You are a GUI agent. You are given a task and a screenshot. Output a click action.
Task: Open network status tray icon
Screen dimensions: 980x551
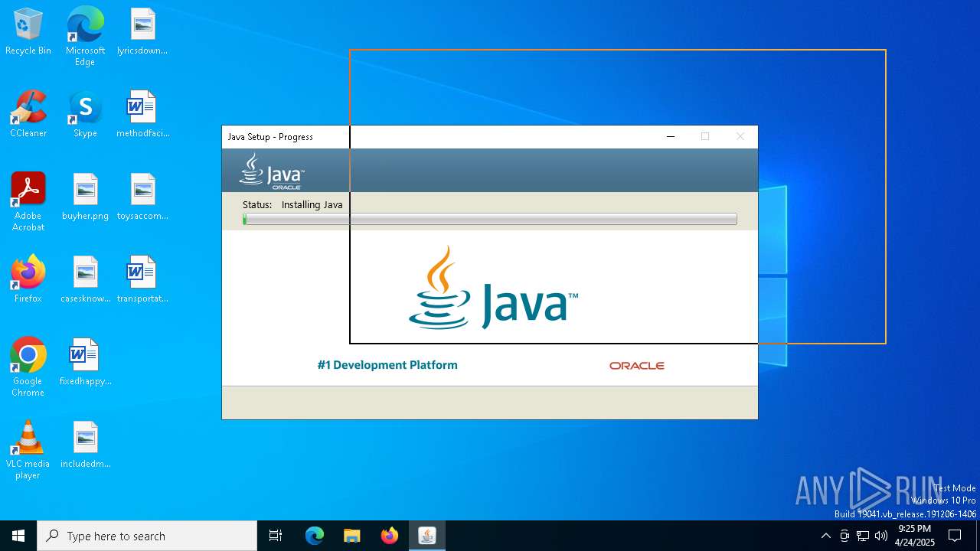click(863, 536)
